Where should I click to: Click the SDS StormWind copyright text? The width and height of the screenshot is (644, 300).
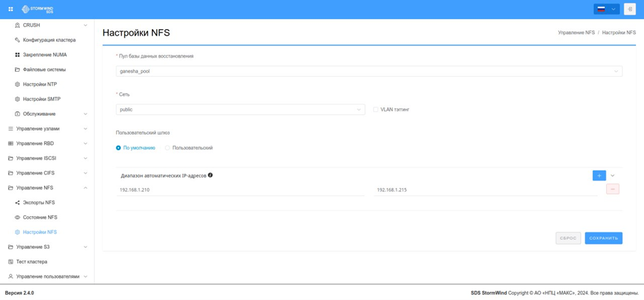pyautogui.click(x=555, y=293)
